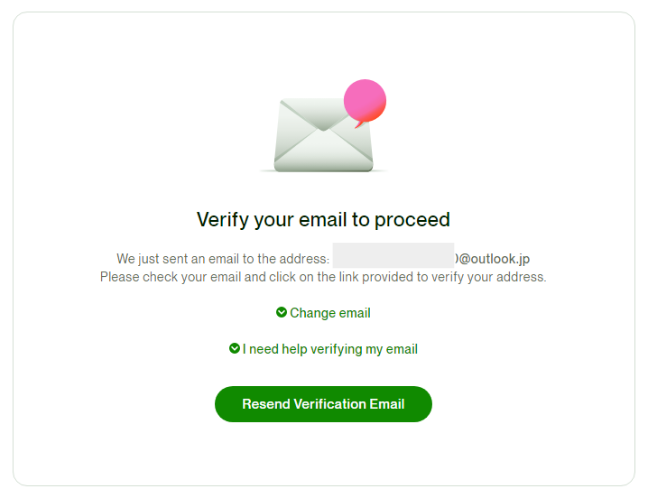This screenshot has height=503, width=655.
Task: Click the @outlook.jp address text
Action: tap(493, 259)
